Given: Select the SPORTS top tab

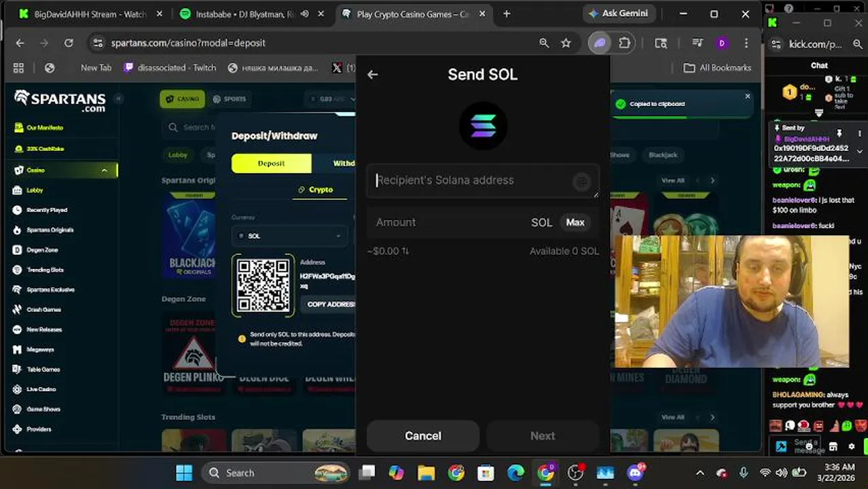Looking at the screenshot, I should [229, 99].
